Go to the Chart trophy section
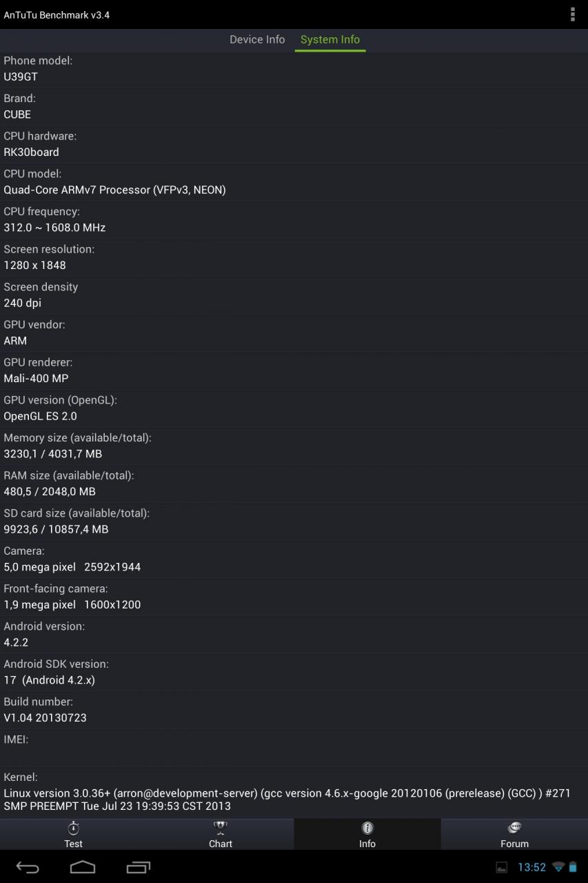 coord(221,834)
